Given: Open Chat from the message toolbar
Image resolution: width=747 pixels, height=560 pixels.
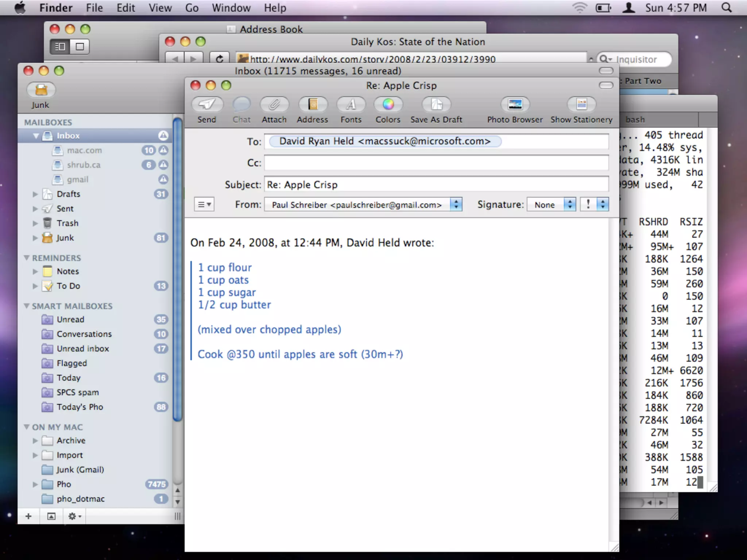Looking at the screenshot, I should [241, 105].
